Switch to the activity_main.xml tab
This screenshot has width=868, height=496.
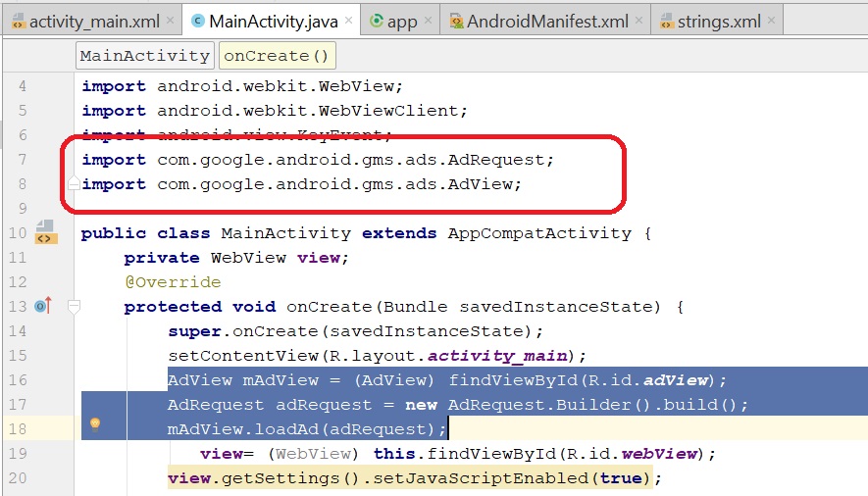92,21
